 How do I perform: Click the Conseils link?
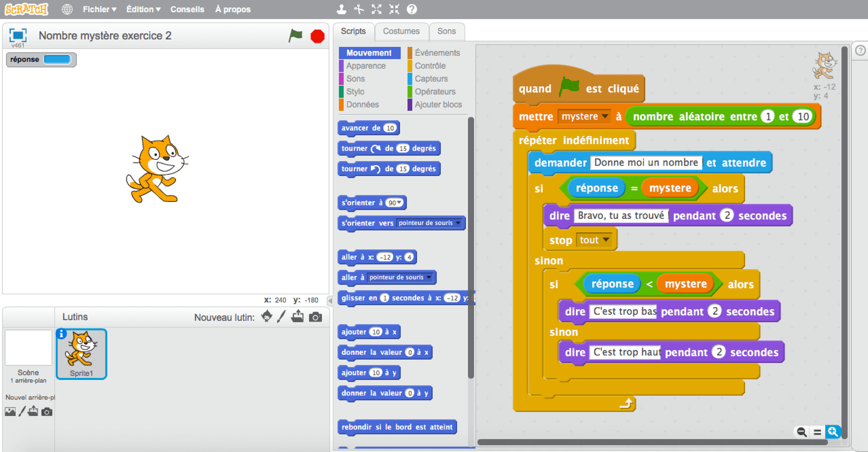[x=187, y=9]
